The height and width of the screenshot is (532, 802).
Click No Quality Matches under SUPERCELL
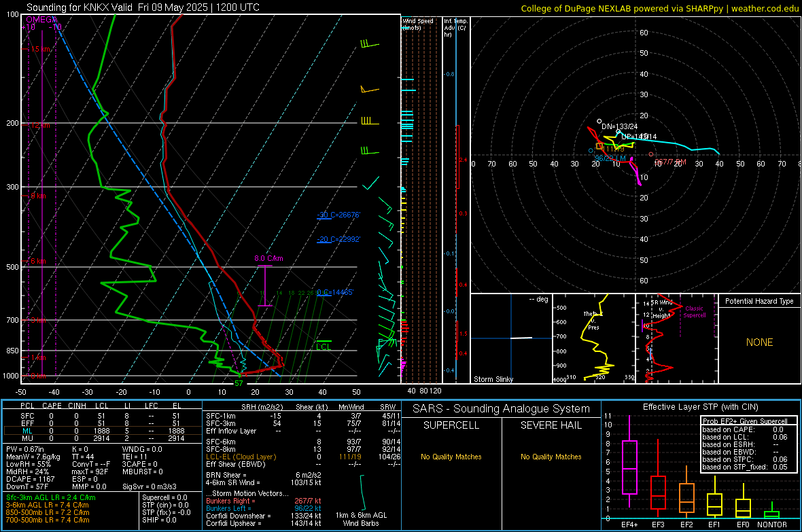451,457
